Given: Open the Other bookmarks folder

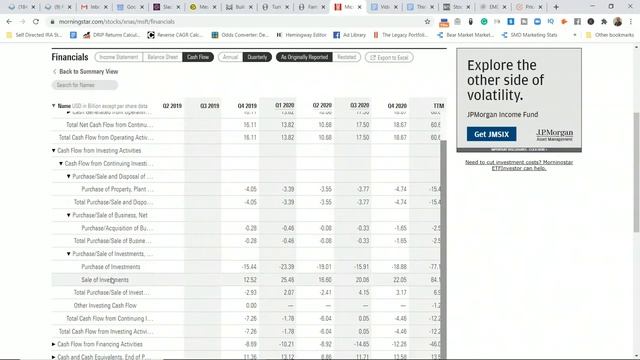Looking at the screenshot, I should [x=610, y=35].
